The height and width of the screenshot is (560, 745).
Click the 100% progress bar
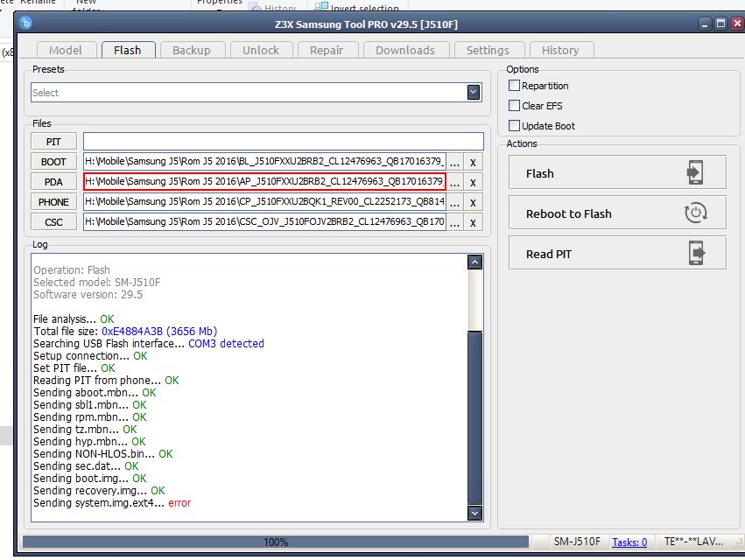pos(276,542)
